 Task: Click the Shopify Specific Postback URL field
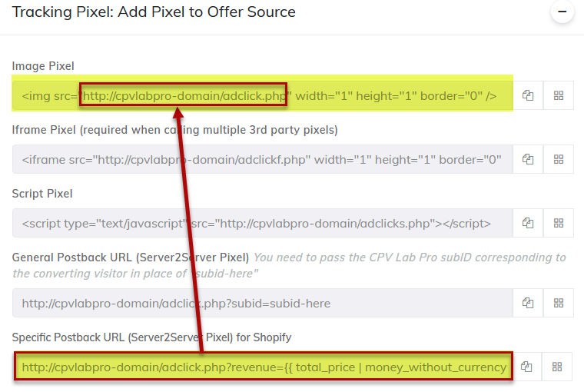264,367
